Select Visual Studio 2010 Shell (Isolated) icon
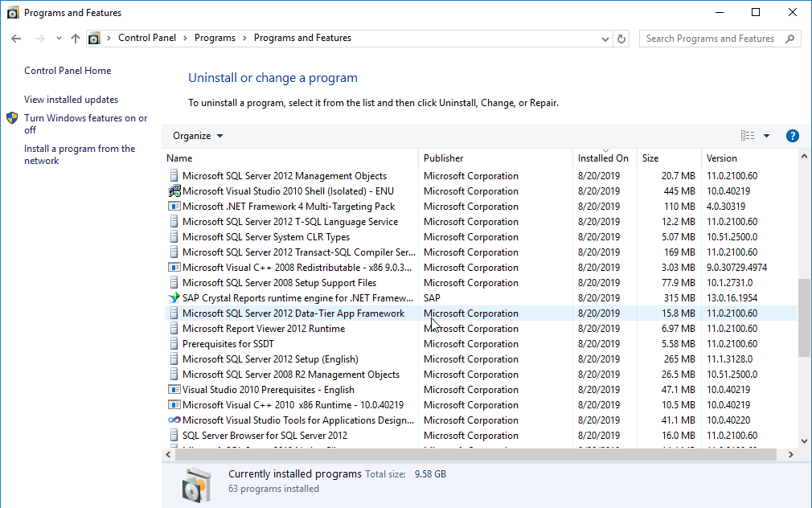Screen dimensions: 812x508 pyautogui.click(x=174, y=191)
